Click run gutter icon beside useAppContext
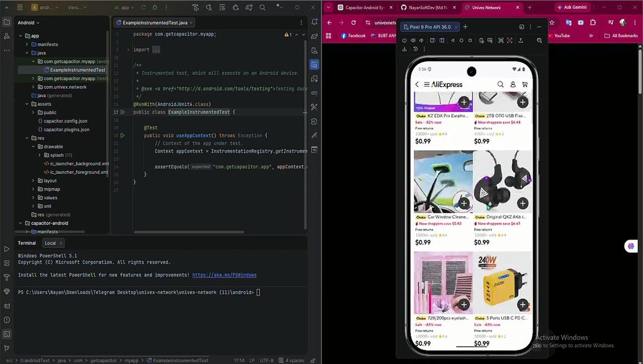This screenshot has height=364, width=643. tap(122, 135)
